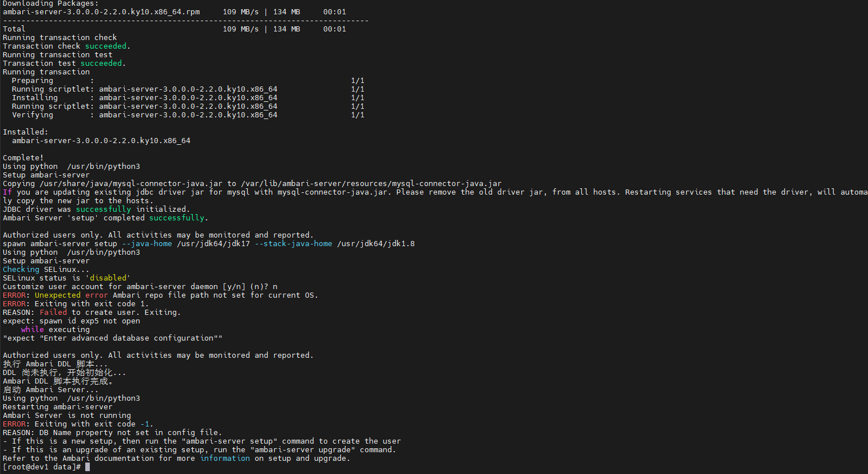868x474 pixels.
Task: Click the yellow "Unexpected error" text
Action: tap(71, 295)
